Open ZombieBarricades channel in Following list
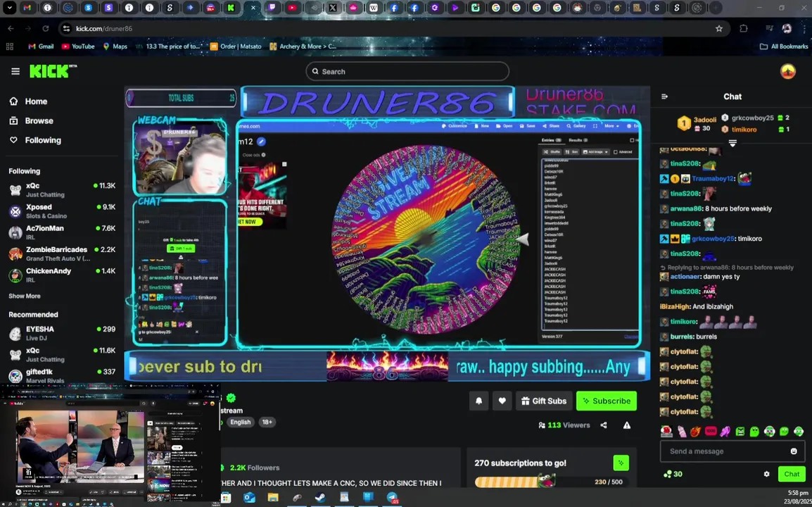 click(62, 254)
